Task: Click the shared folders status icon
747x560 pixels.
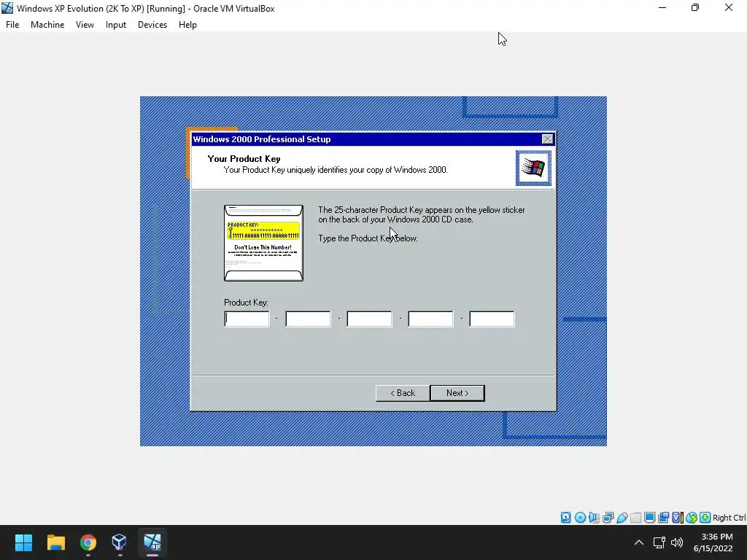Action: click(635, 518)
